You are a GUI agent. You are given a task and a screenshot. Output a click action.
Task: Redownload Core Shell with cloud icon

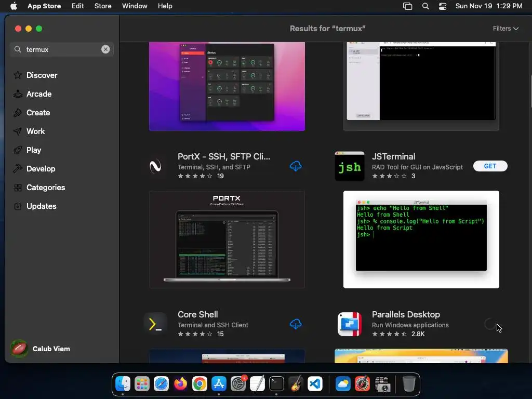(x=296, y=324)
